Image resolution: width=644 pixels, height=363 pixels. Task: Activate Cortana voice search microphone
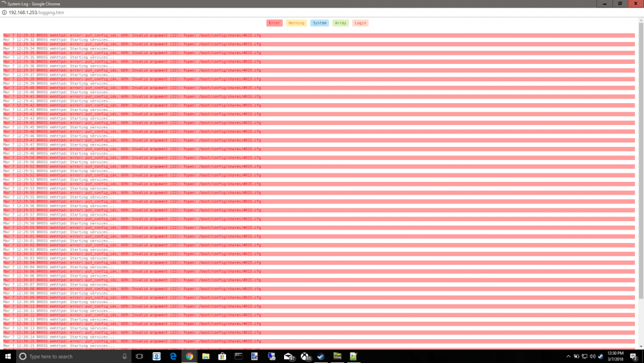[x=124, y=357]
